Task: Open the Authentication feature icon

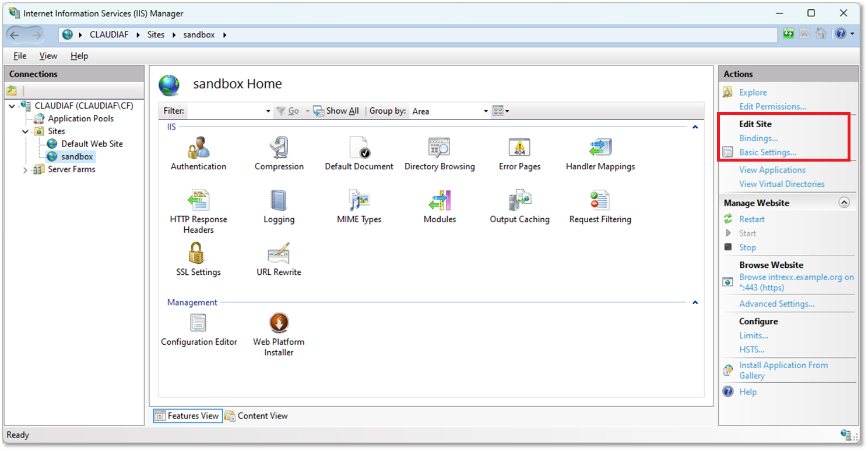Action: [x=198, y=148]
